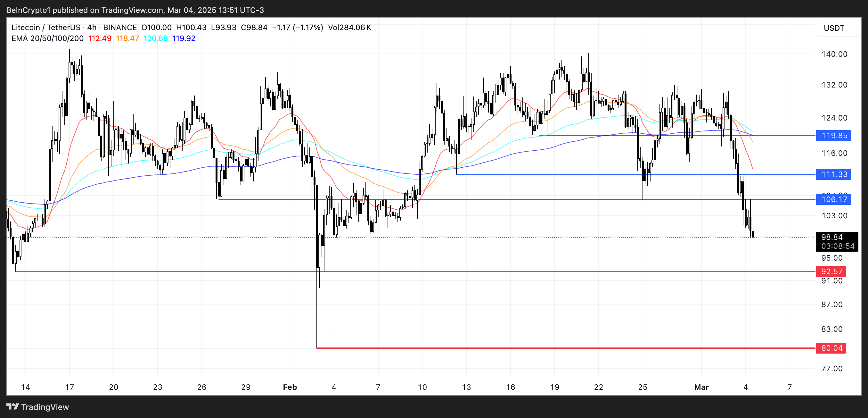Click the Vol 284.06 K readout
The image size is (868, 418).
pyautogui.click(x=349, y=28)
